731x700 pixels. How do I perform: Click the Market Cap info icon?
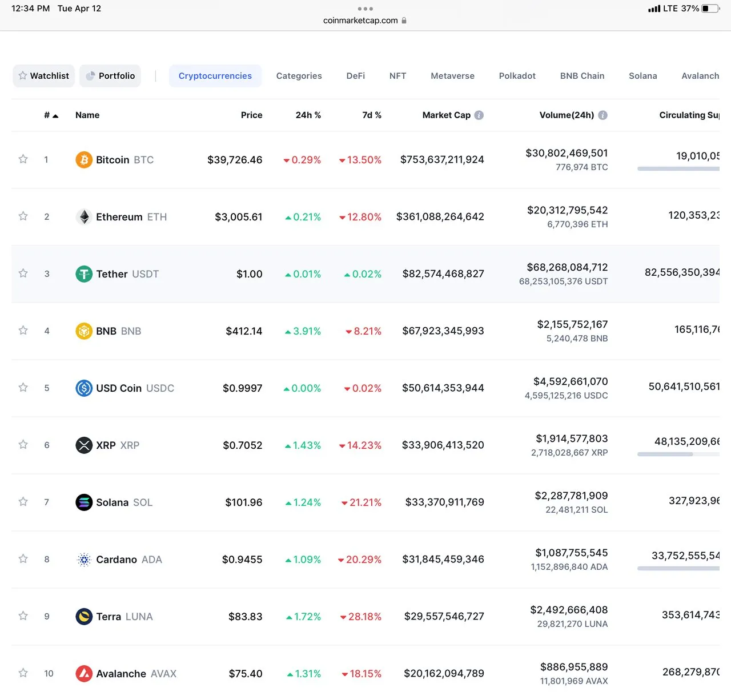tap(479, 115)
